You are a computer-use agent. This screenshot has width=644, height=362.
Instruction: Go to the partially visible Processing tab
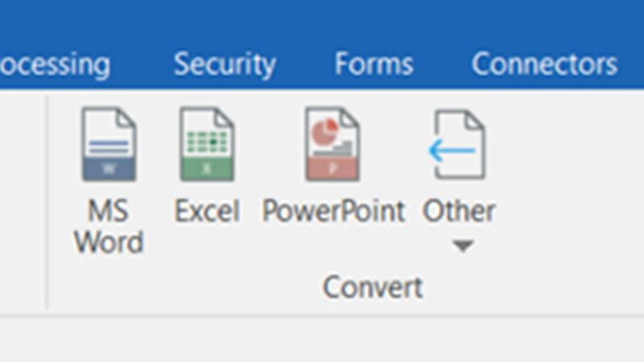(55, 64)
